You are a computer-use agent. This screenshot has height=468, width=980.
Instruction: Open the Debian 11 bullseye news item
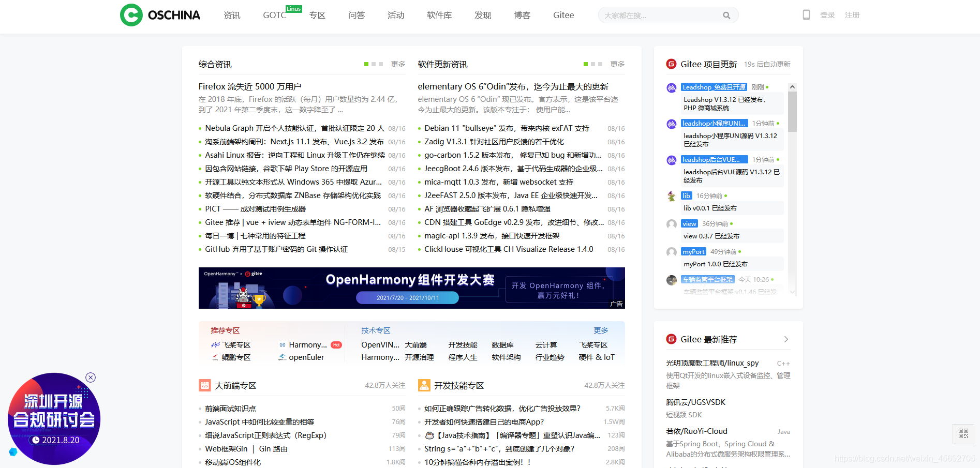[507, 128]
